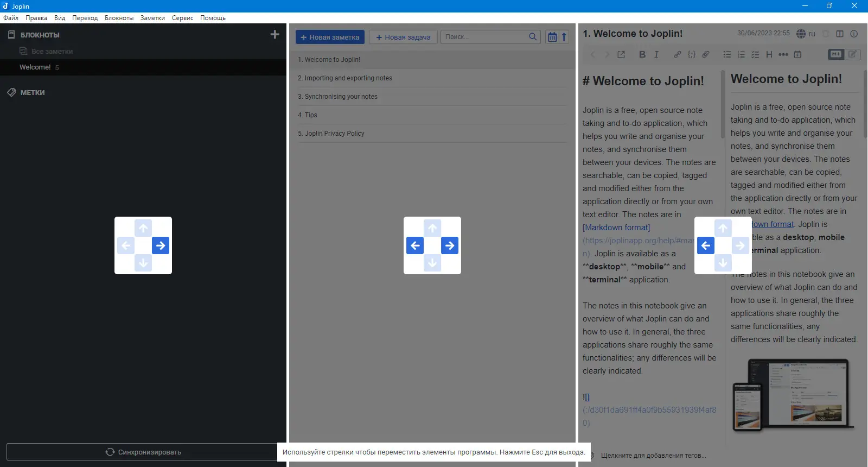Click the devices image in preview
This screenshot has width=868, height=467.
point(794,395)
